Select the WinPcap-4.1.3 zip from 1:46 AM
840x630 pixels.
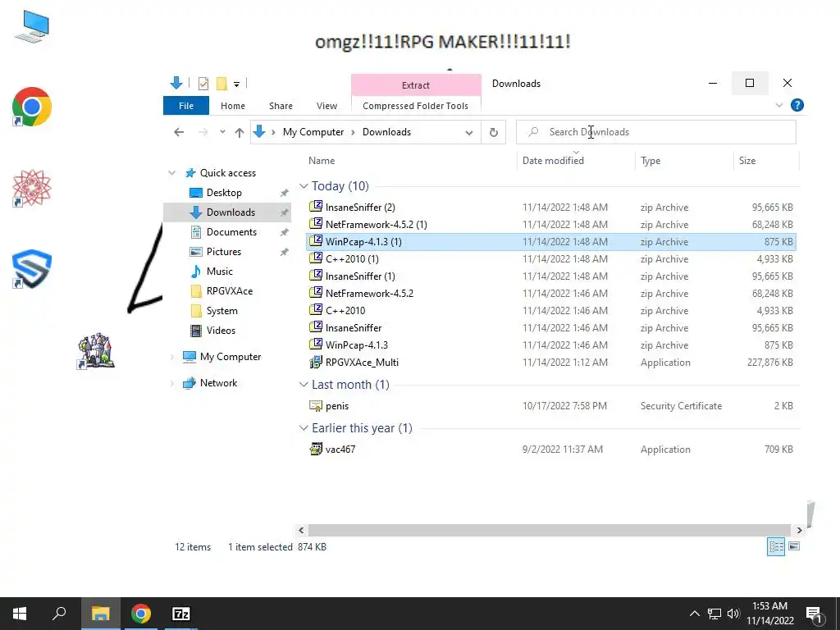(x=552, y=345)
